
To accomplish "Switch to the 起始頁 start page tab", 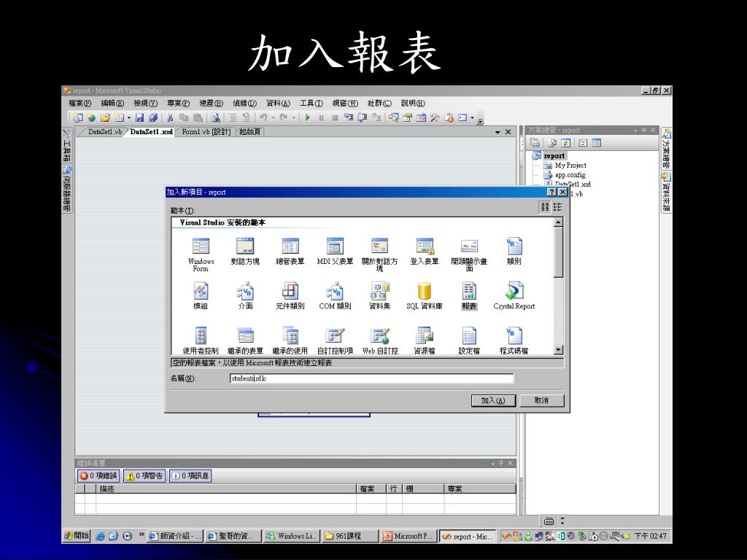I will pyautogui.click(x=250, y=132).
